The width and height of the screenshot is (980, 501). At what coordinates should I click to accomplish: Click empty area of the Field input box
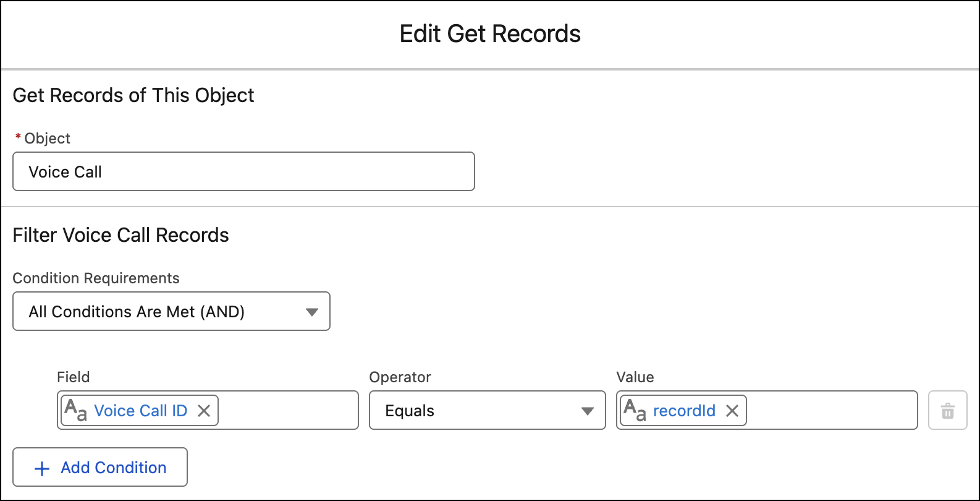click(287, 410)
